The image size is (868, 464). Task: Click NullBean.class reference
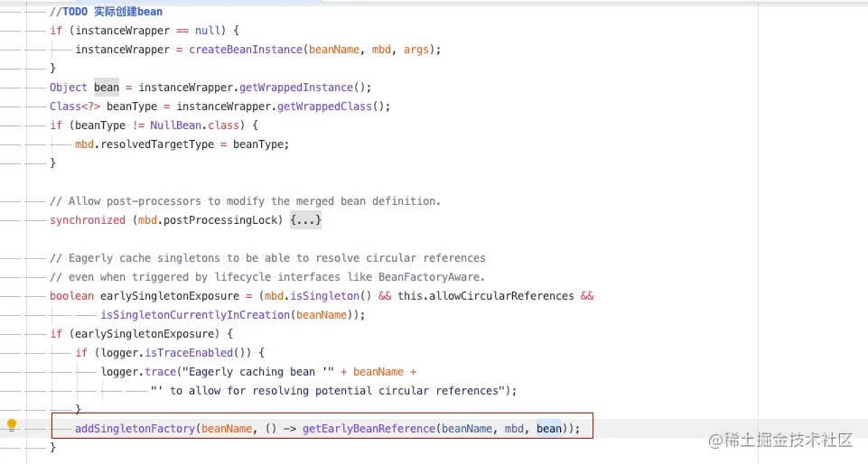[x=194, y=125]
